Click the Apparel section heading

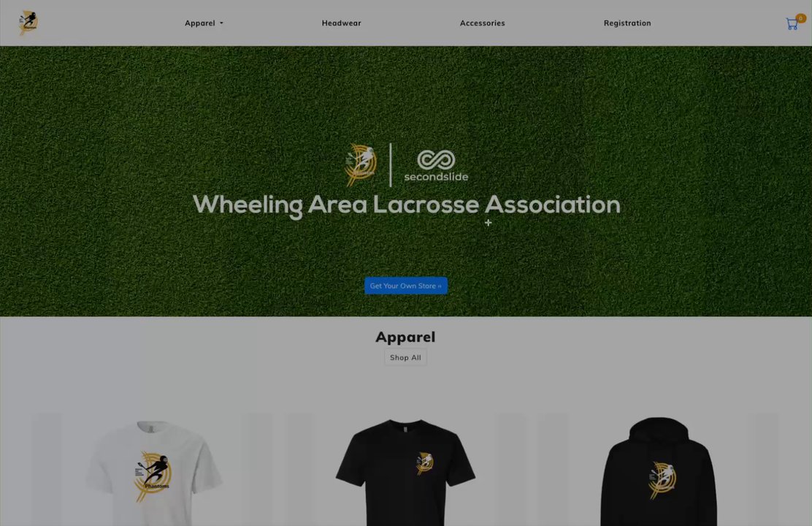click(x=405, y=337)
